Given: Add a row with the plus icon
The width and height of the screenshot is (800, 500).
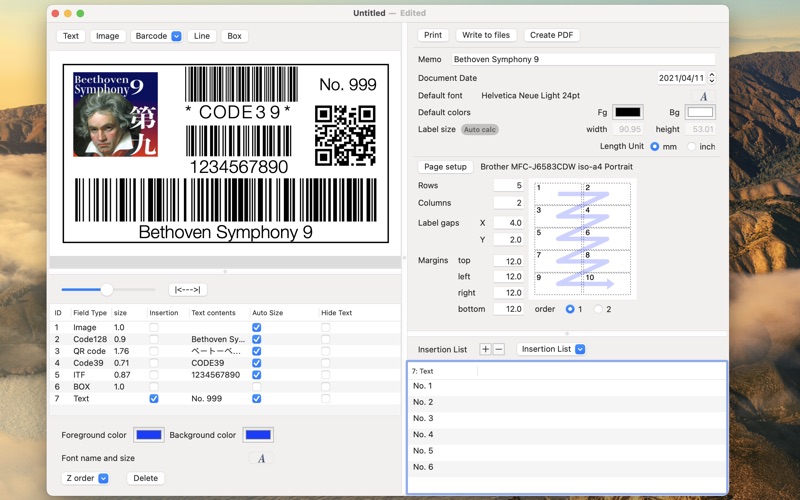Looking at the screenshot, I should click(485, 349).
